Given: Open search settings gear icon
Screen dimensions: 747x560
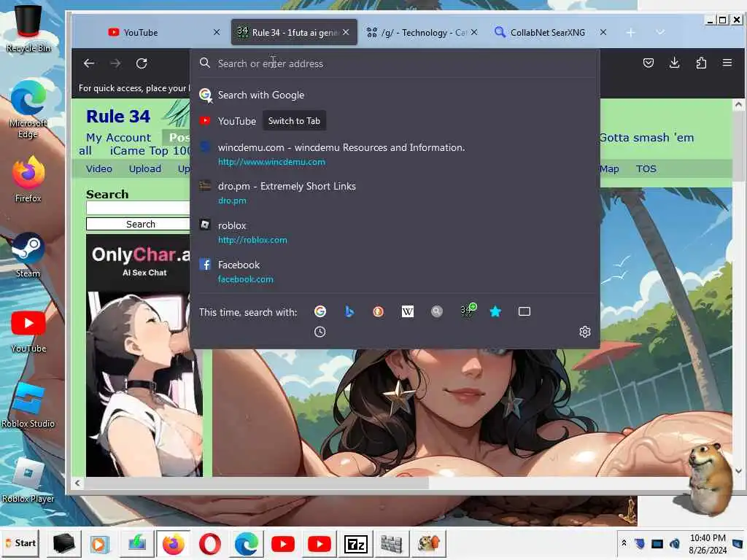Looking at the screenshot, I should (584, 332).
